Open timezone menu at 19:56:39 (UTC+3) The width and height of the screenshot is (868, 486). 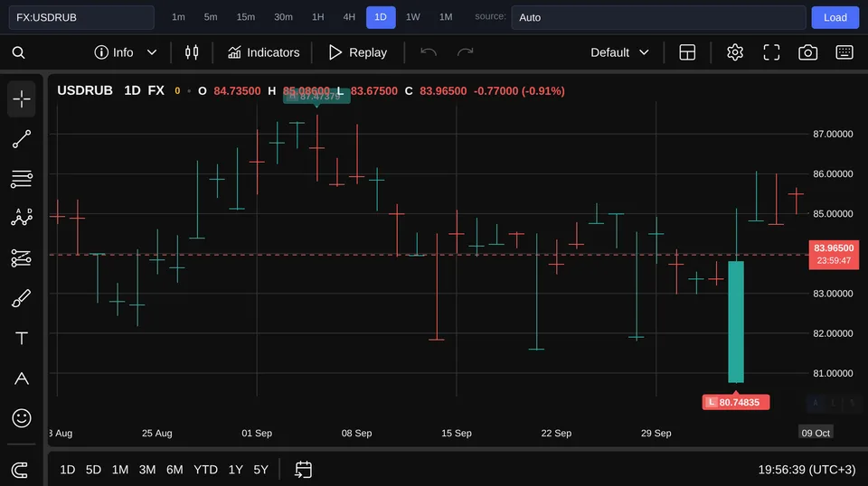pyautogui.click(x=807, y=470)
